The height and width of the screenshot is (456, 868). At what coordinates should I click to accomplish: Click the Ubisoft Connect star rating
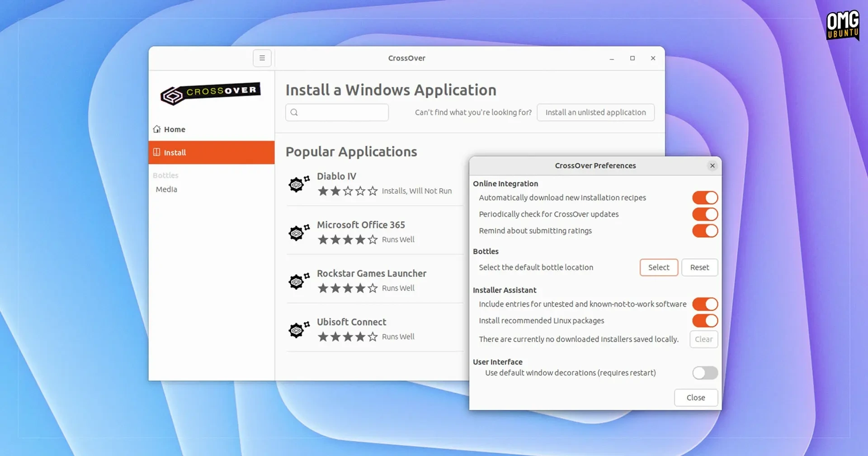pyautogui.click(x=348, y=337)
